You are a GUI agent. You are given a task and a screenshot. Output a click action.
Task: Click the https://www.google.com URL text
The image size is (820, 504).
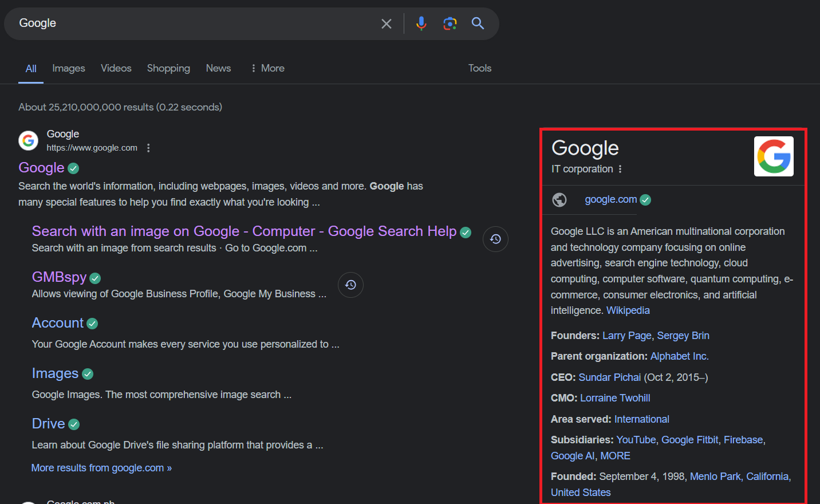(92, 148)
